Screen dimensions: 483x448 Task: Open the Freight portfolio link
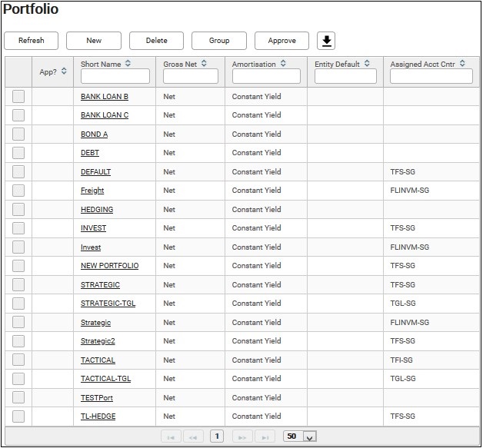pyautogui.click(x=92, y=191)
